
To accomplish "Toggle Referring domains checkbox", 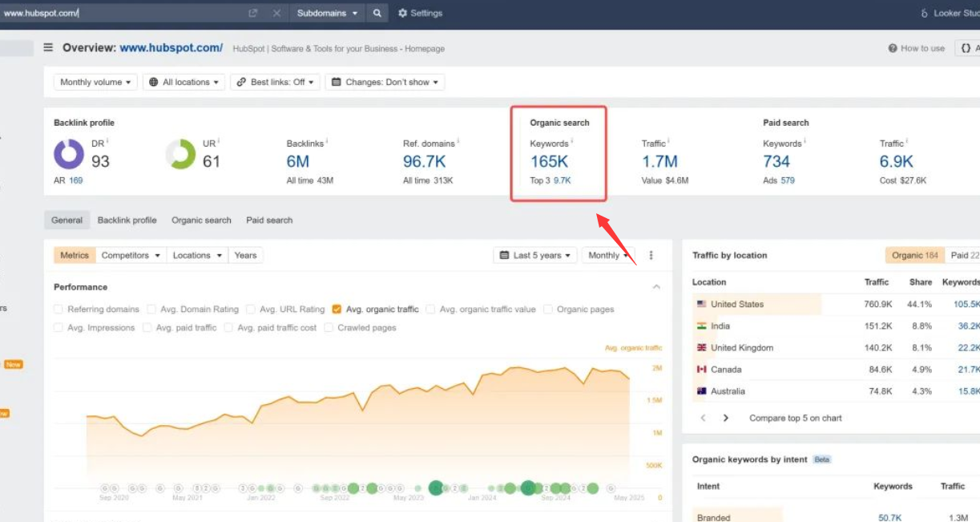I will coord(58,309).
